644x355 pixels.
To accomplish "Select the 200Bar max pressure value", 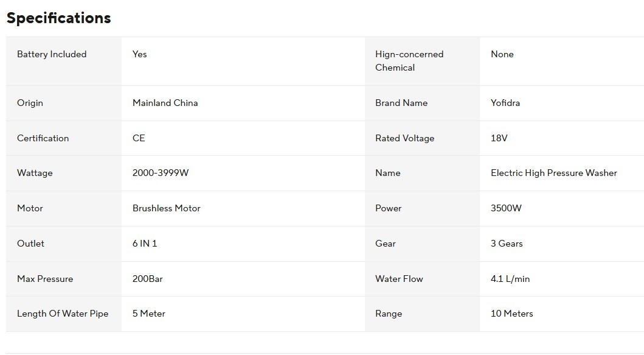I will pos(147,279).
